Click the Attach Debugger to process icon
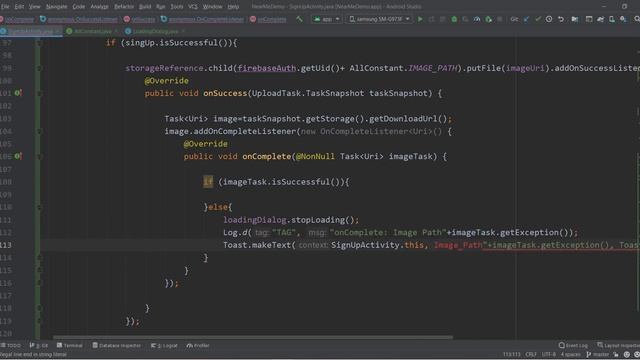This screenshot has width=640, height=360. pos(488,19)
